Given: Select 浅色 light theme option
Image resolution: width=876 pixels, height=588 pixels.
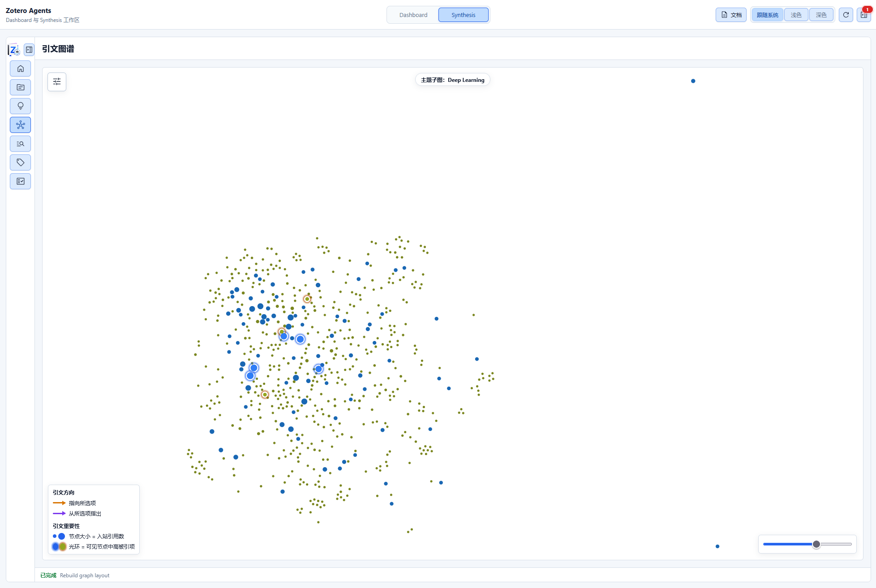Looking at the screenshot, I should (796, 15).
